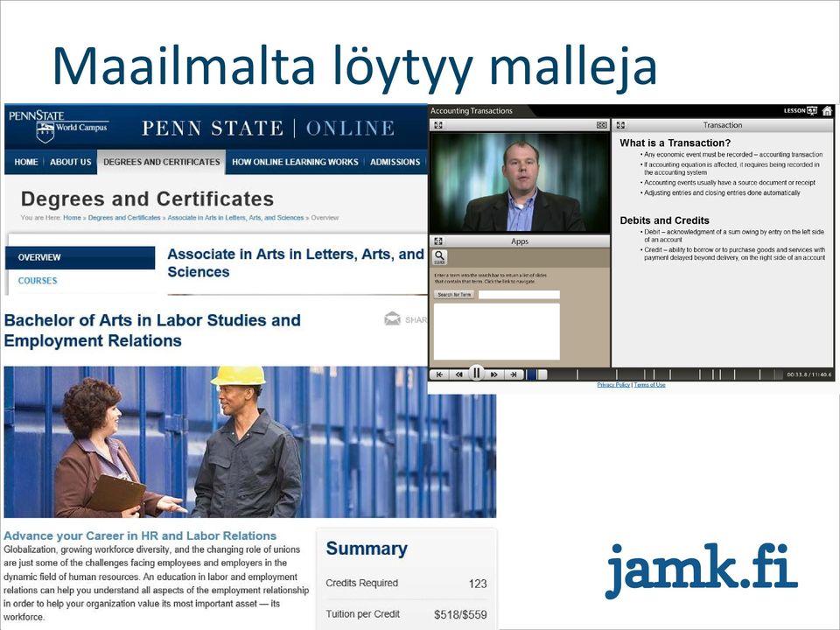Click the HR and labor workers photo
This screenshot has width=840, height=630.
tap(250, 442)
